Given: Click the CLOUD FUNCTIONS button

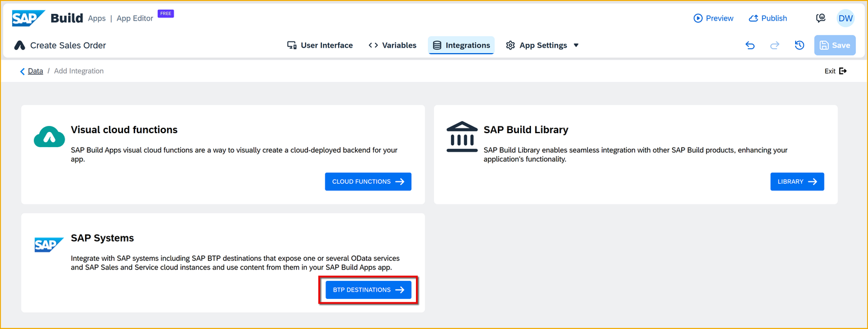Looking at the screenshot, I should tap(368, 181).
